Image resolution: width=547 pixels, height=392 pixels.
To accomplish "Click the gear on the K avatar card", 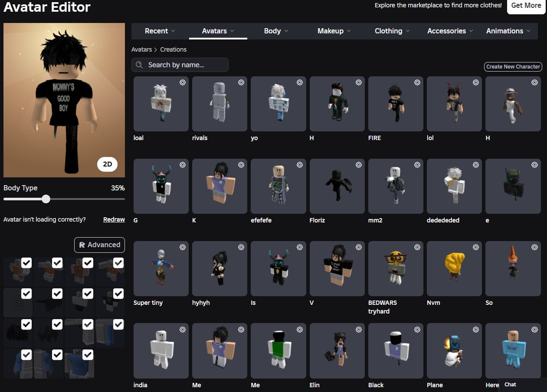I will 241,165.
